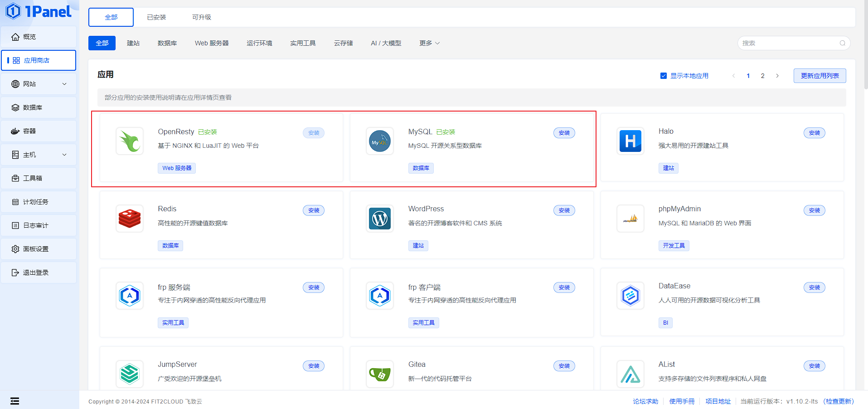Viewport: 868px width, 409px height.
Task: Click the Gitea app icon
Action: tap(380, 374)
